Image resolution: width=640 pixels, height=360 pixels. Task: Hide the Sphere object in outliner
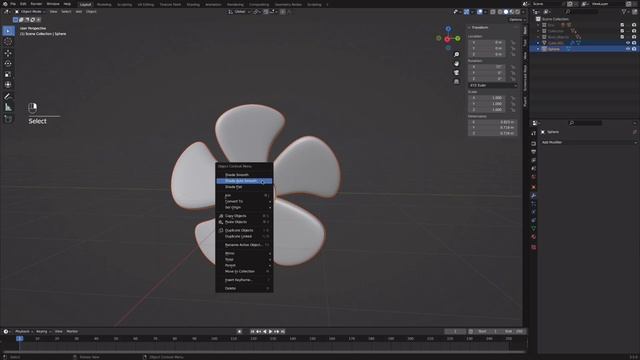click(628, 49)
